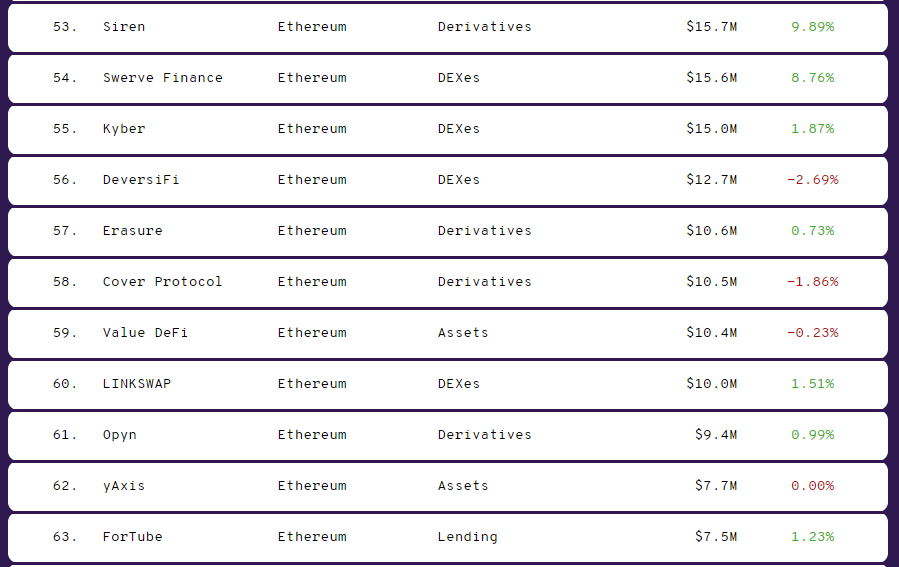899x567 pixels.
Task: Click the Ethereum chain label for Opyn
Action: click(x=312, y=435)
